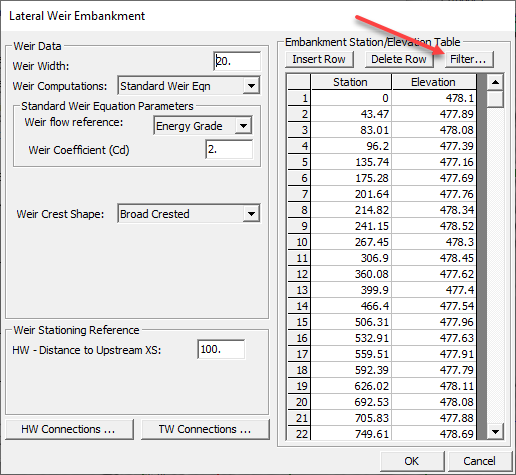Click the table scrollbar down arrow
The width and height of the screenshot is (516, 475).
coord(495,432)
